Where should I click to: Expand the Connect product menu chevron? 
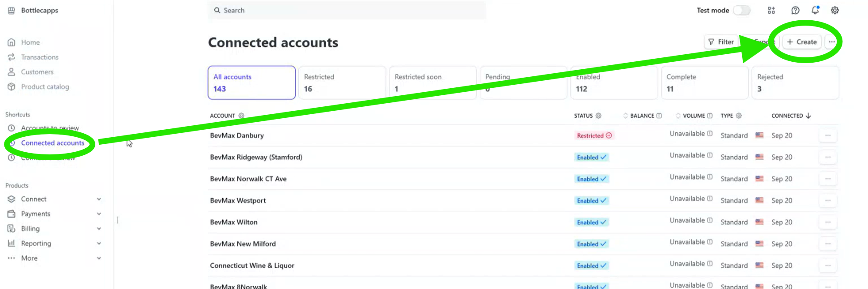[99, 199]
